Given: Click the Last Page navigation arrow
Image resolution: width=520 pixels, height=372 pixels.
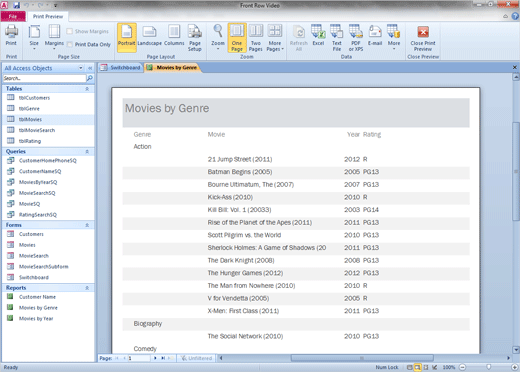Looking at the screenshot, I should (x=163, y=358).
